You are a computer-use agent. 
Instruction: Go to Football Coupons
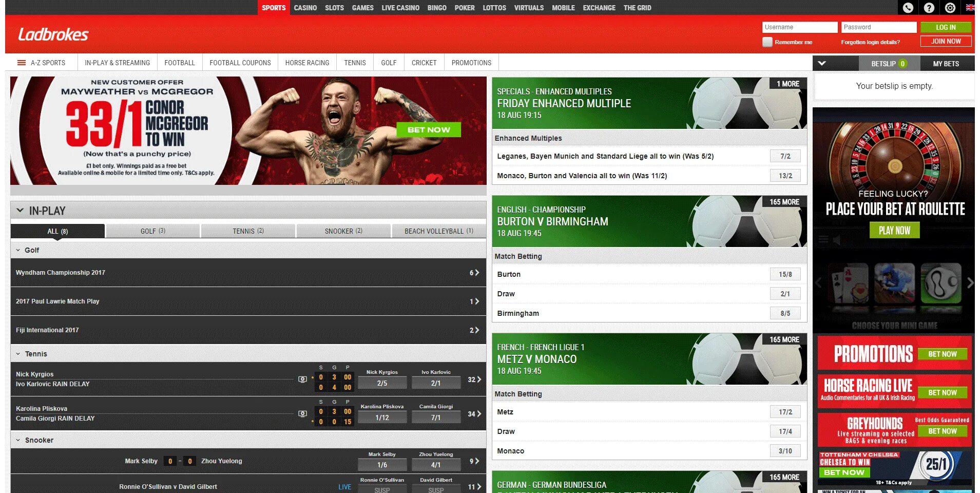tap(240, 63)
